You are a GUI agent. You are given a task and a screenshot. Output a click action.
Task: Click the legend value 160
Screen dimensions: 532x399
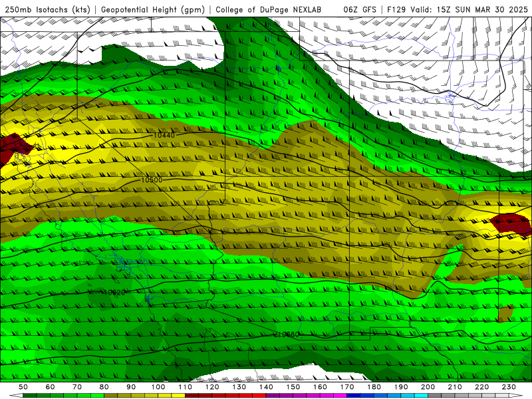(320, 387)
